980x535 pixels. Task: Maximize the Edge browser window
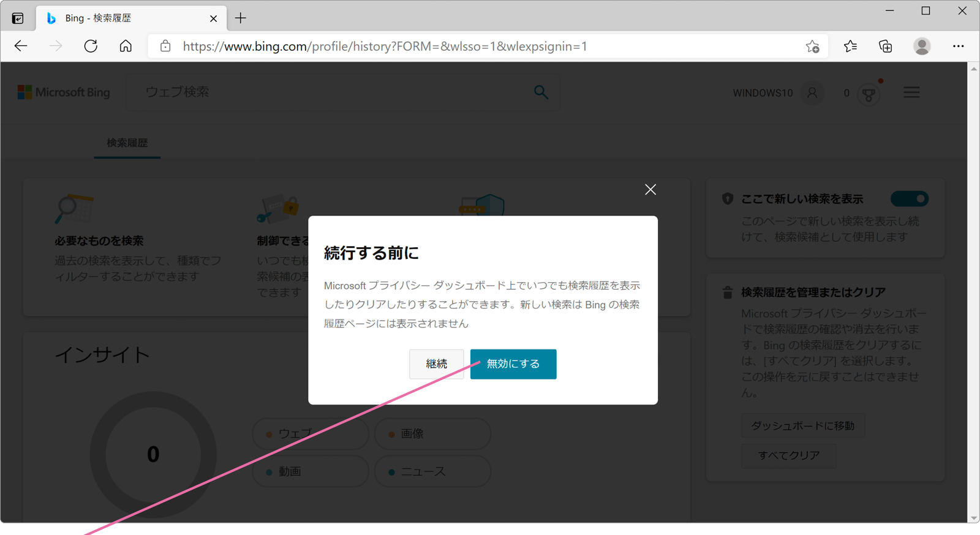(x=925, y=11)
